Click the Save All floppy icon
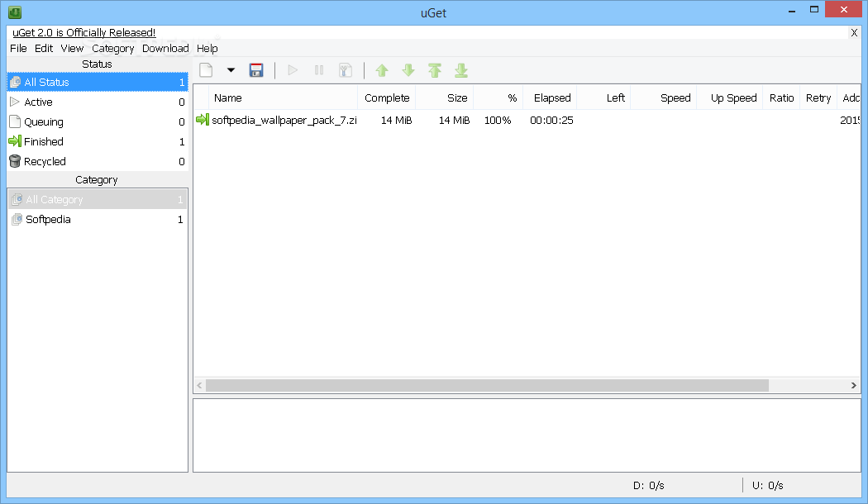The height and width of the screenshot is (504, 868). pyautogui.click(x=256, y=70)
